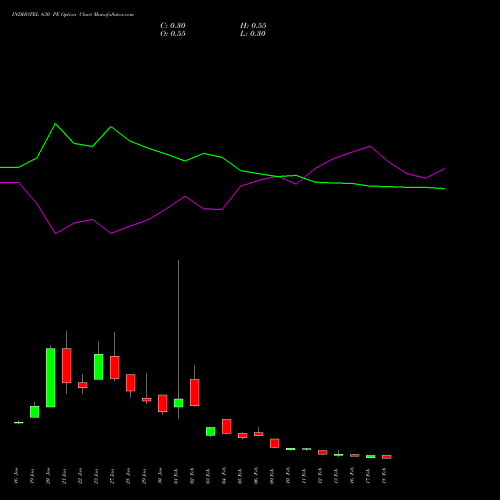Click the 06 Feb date label
The width and height of the screenshot is (500, 500).
pos(257,476)
